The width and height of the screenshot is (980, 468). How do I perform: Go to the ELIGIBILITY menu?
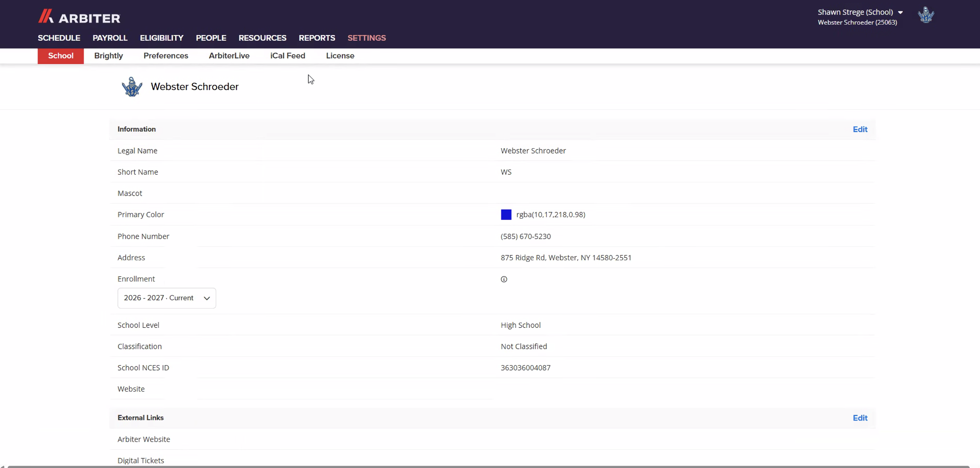click(x=161, y=38)
